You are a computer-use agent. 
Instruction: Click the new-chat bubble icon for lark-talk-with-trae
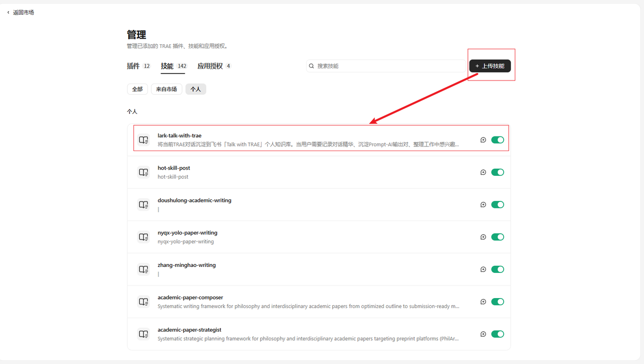point(483,140)
